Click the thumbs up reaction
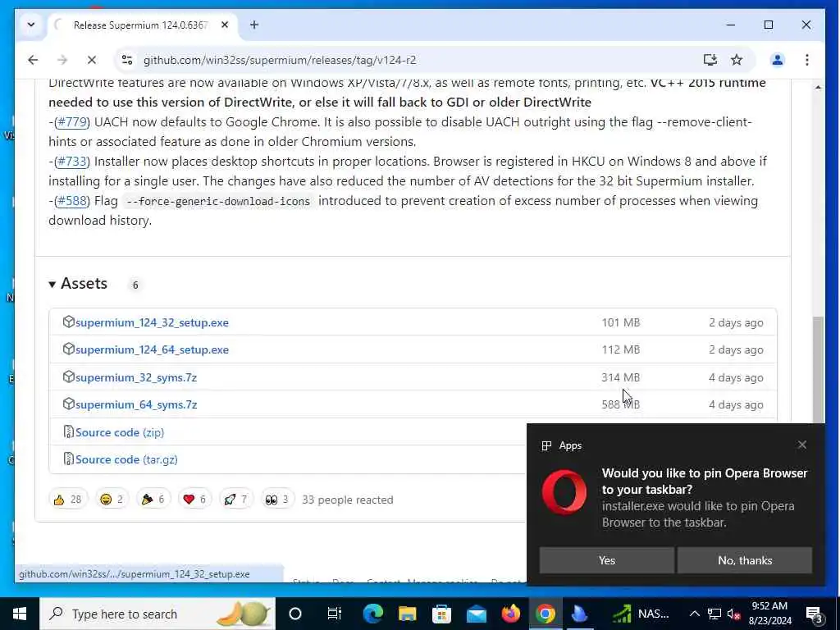The width and height of the screenshot is (840, 630). 67,500
